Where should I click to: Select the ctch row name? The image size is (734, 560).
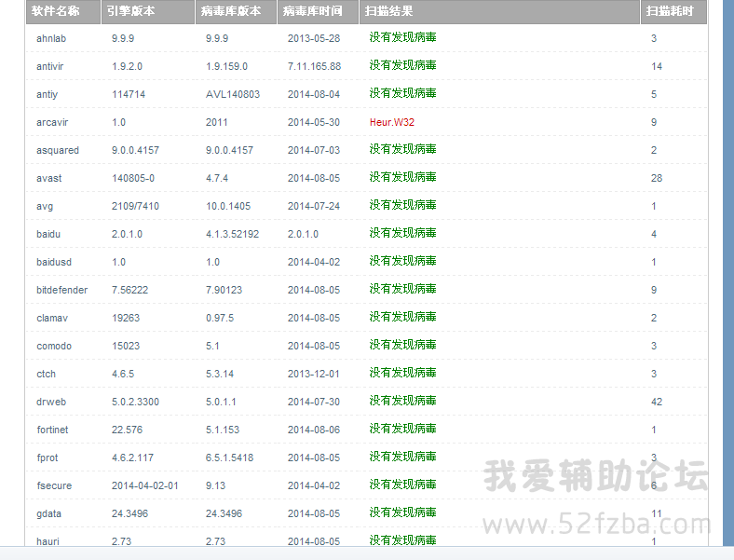pyautogui.click(x=46, y=375)
